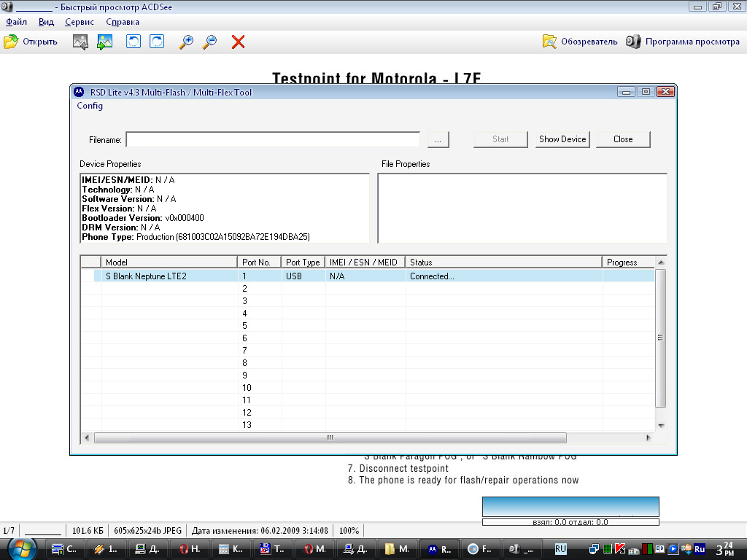Screen dimensions: 747x560
Task: Switch to the ACDSee taskbar button
Action: click(x=521, y=549)
